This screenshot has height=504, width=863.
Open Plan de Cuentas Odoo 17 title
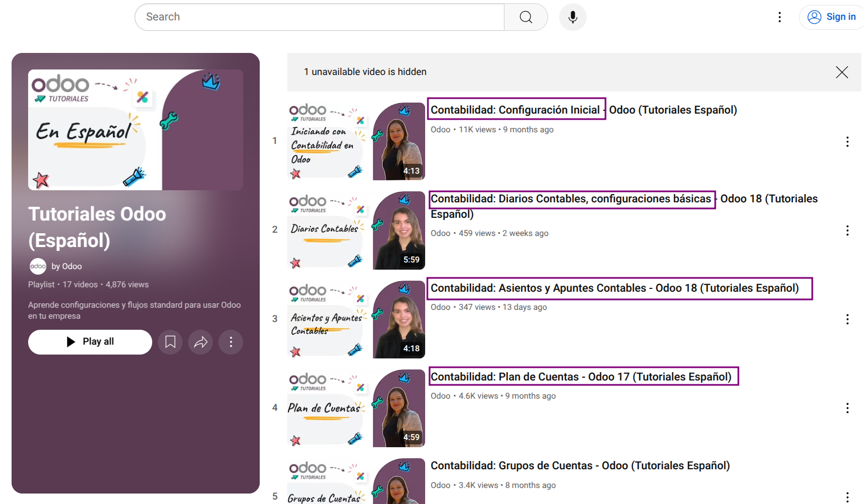pos(581,377)
